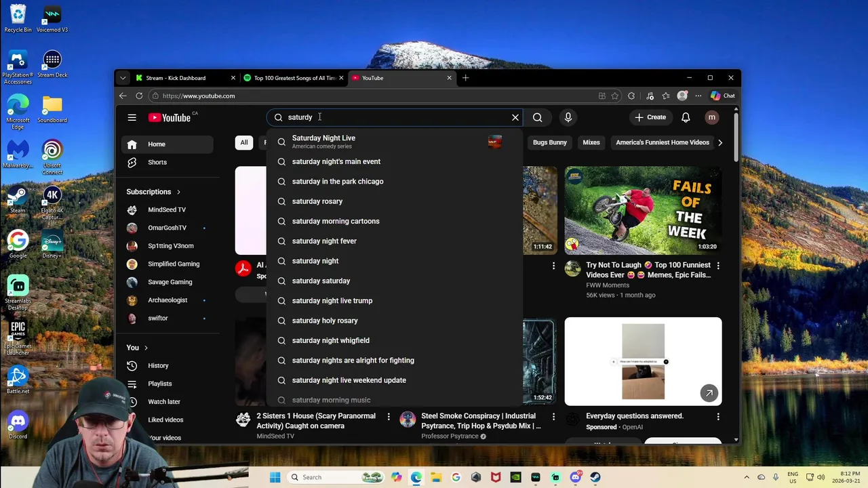Open MindSeed TV subscription
Image resolution: width=868 pixels, height=488 pixels.
pyautogui.click(x=167, y=209)
